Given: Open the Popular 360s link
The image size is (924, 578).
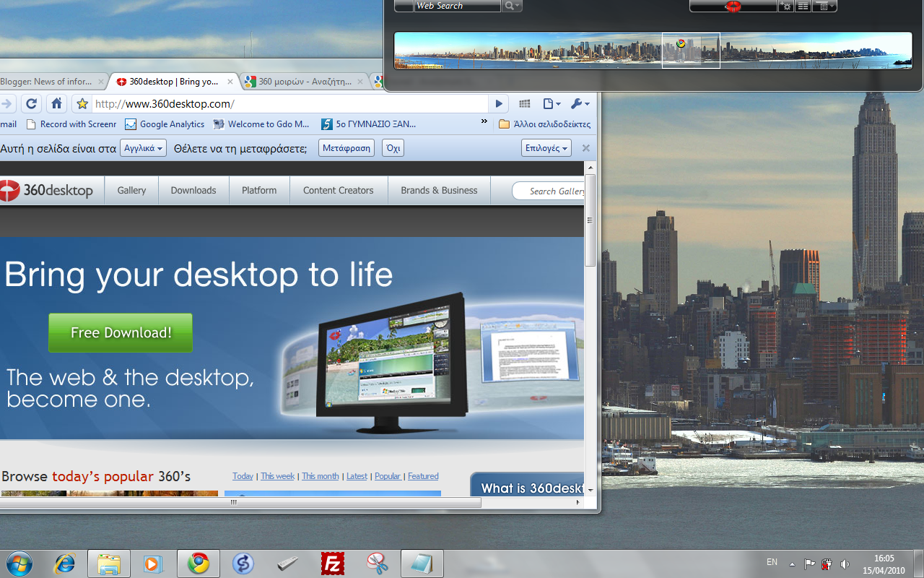Looking at the screenshot, I should click(388, 476).
